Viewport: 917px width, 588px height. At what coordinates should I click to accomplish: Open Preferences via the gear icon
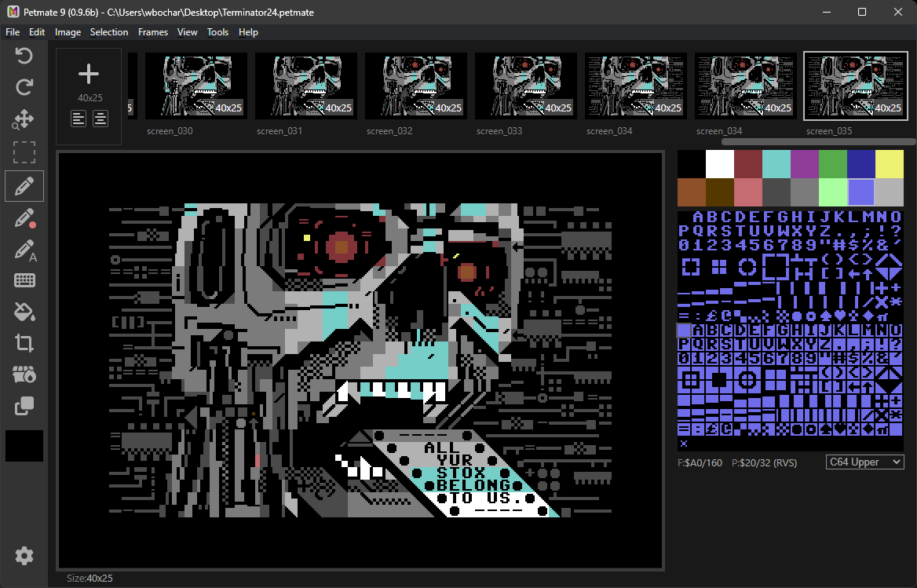coord(24,555)
